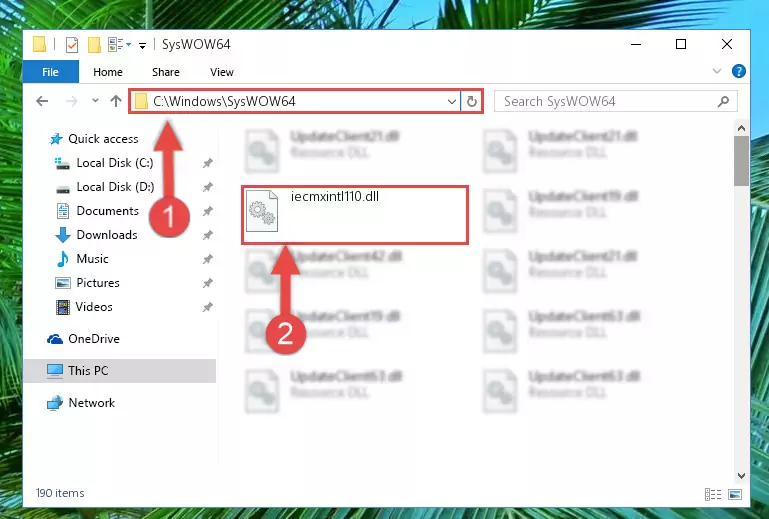Screen dimensions: 769x519
Task: Switch to the Share ribbon tab
Action: click(x=165, y=72)
